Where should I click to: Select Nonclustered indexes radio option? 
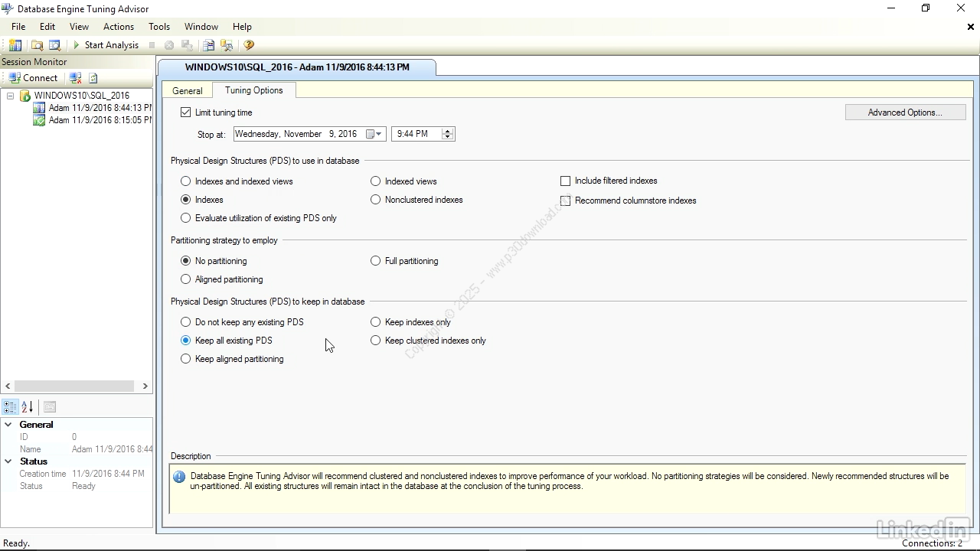pyautogui.click(x=375, y=200)
